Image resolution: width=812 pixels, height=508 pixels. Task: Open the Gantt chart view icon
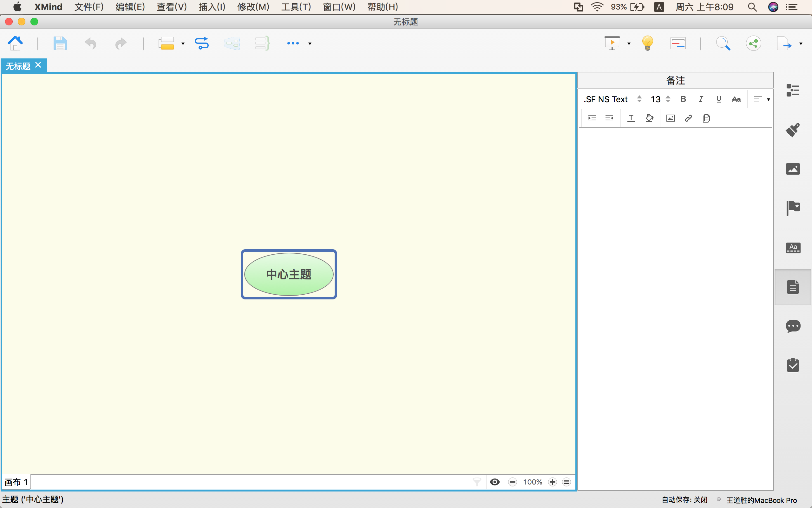coord(678,43)
